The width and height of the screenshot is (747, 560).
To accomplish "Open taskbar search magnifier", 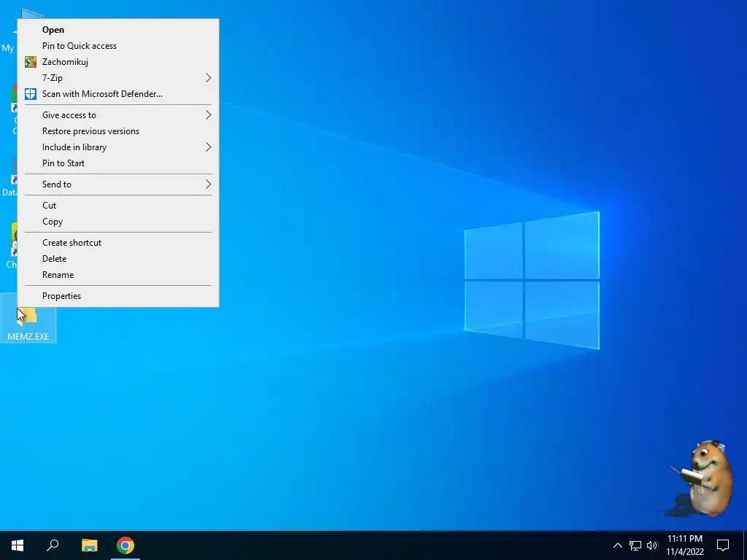I will (53, 545).
